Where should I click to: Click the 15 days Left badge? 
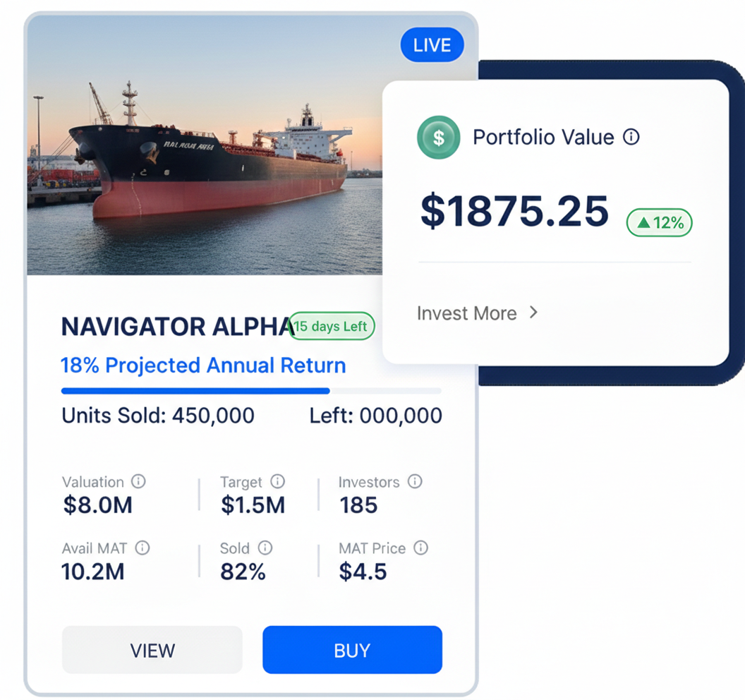(331, 326)
